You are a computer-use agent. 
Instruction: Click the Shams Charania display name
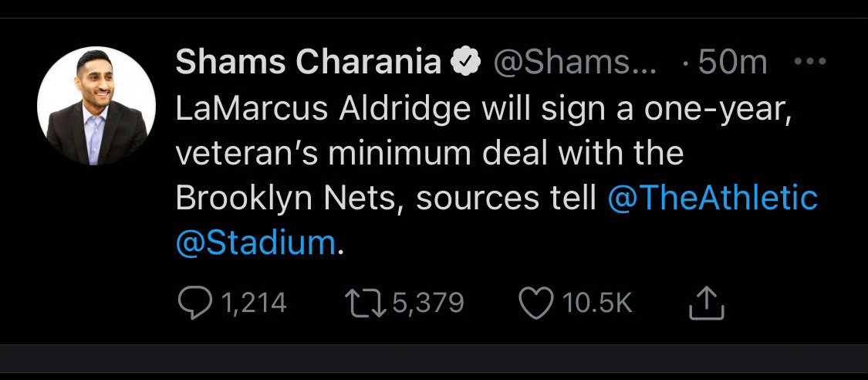307,63
